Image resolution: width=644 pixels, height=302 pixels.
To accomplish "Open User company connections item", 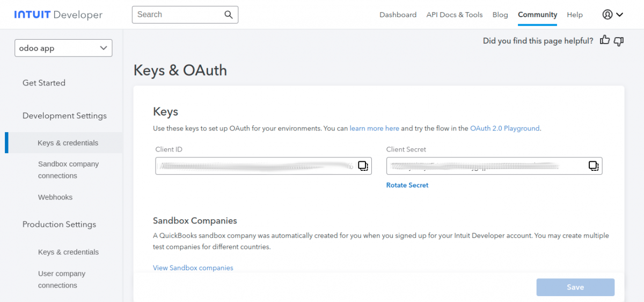I will click(62, 279).
